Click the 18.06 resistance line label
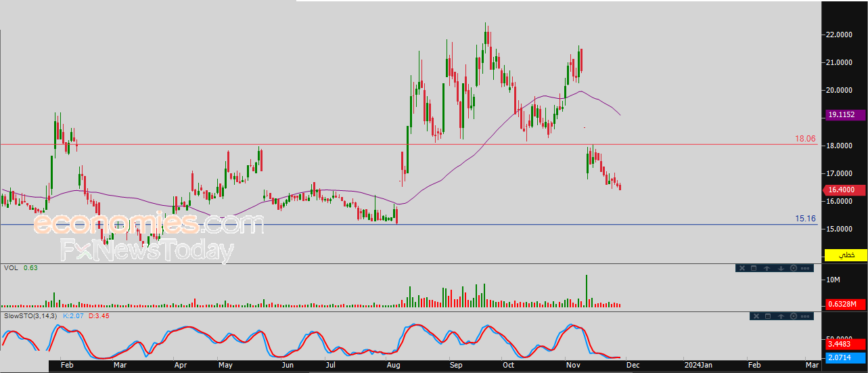The image size is (868, 373). coord(805,138)
